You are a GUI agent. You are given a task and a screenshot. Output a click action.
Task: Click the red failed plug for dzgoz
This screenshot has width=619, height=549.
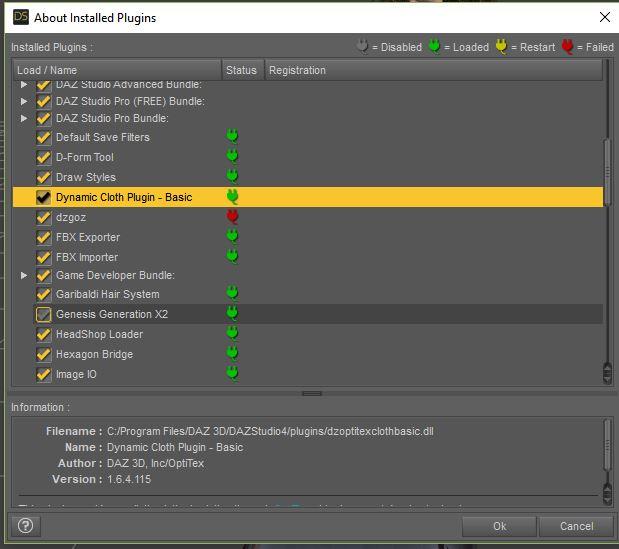(232, 217)
